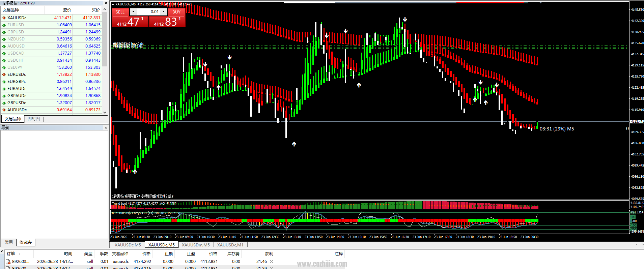Select USDJPY bid value 153.260
Viewport: 644px width, 269px height.
click(64, 67)
